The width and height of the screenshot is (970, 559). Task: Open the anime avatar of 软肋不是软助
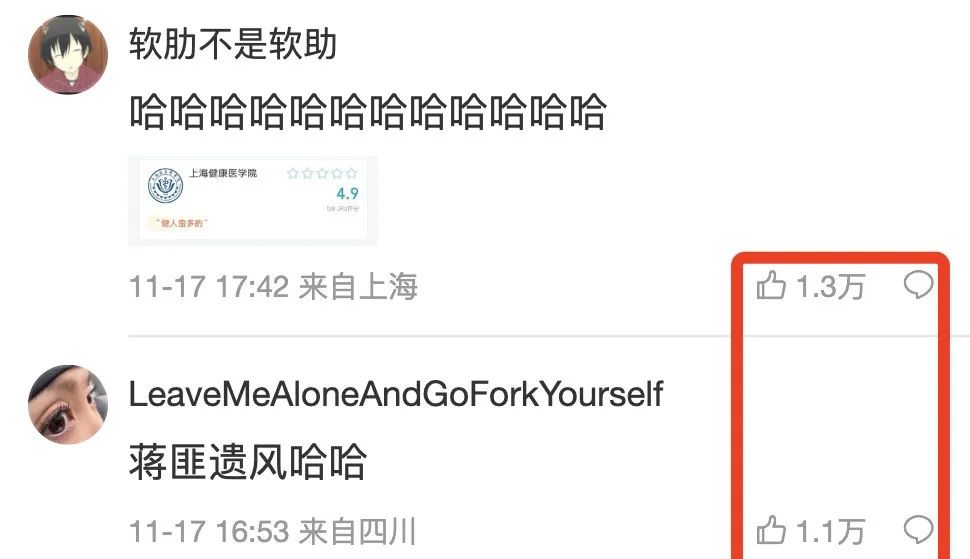[68, 54]
